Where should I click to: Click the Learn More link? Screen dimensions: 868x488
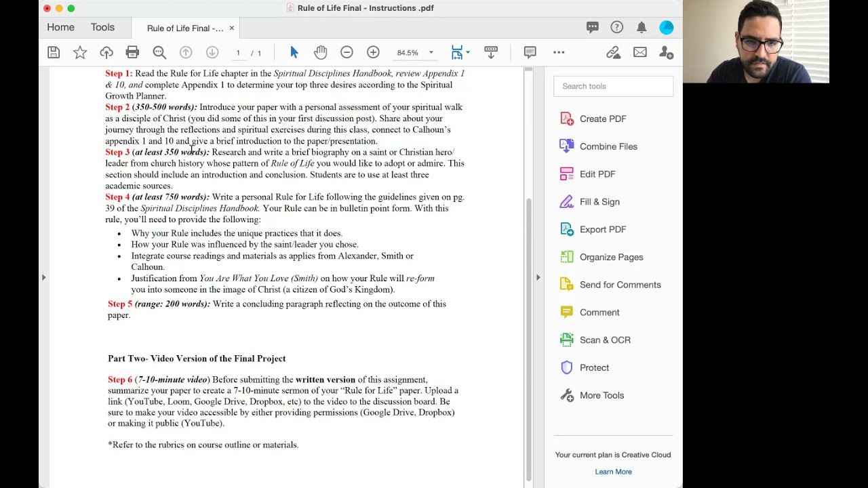[613, 472]
